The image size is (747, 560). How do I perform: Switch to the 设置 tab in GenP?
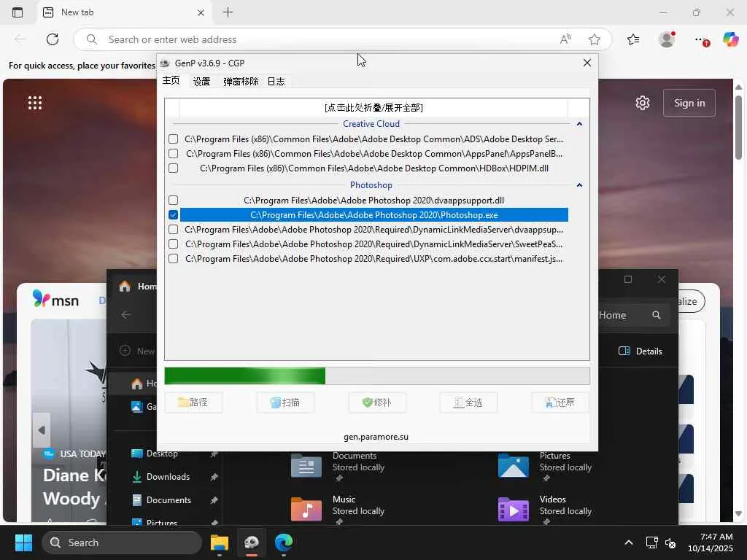[x=201, y=82]
